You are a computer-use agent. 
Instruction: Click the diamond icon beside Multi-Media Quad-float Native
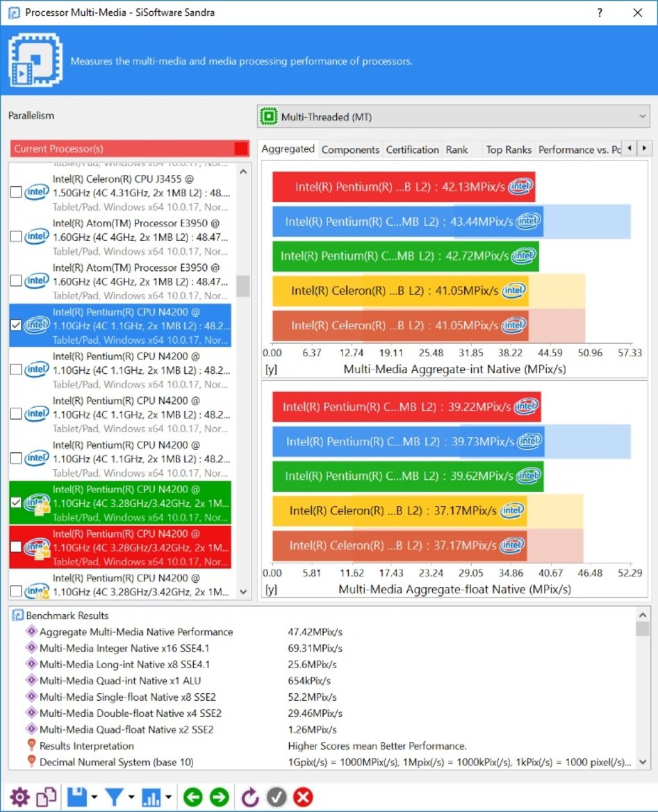tap(31, 729)
